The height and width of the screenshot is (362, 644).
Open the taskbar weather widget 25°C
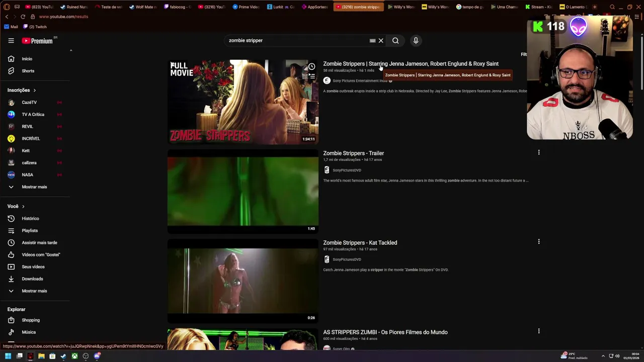point(575,356)
